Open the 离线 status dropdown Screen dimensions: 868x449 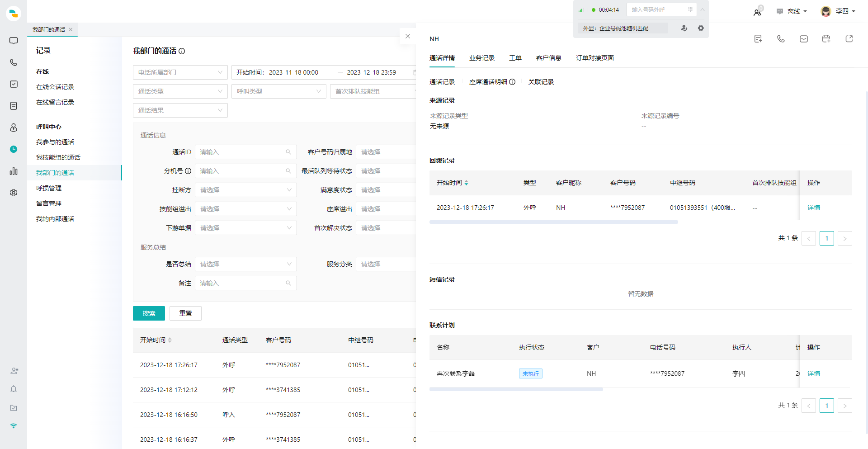(792, 11)
